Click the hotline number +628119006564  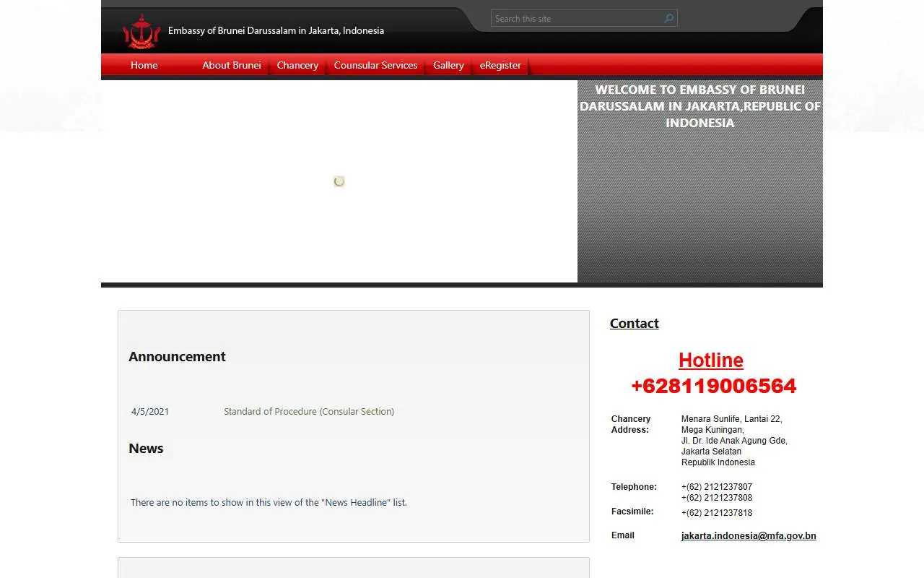(714, 386)
